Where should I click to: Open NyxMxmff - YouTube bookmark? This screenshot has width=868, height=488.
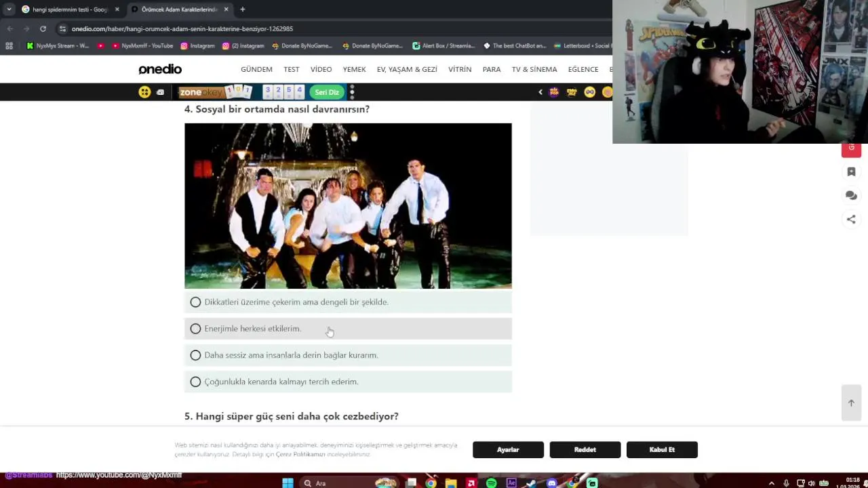tap(142, 45)
